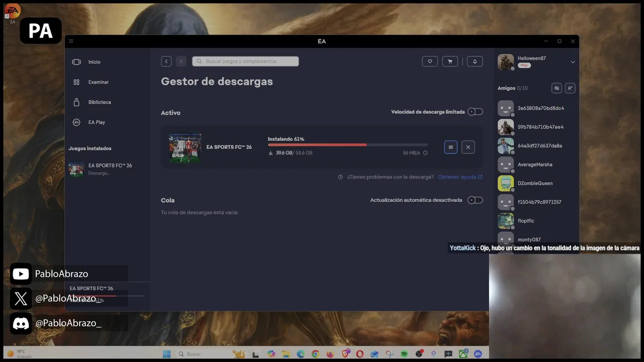Click the EA desktop shortcut icon

pyautogui.click(x=13, y=14)
